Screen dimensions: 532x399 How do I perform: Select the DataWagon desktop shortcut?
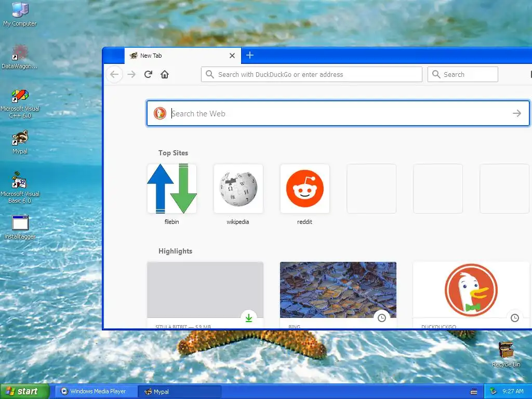click(x=20, y=57)
